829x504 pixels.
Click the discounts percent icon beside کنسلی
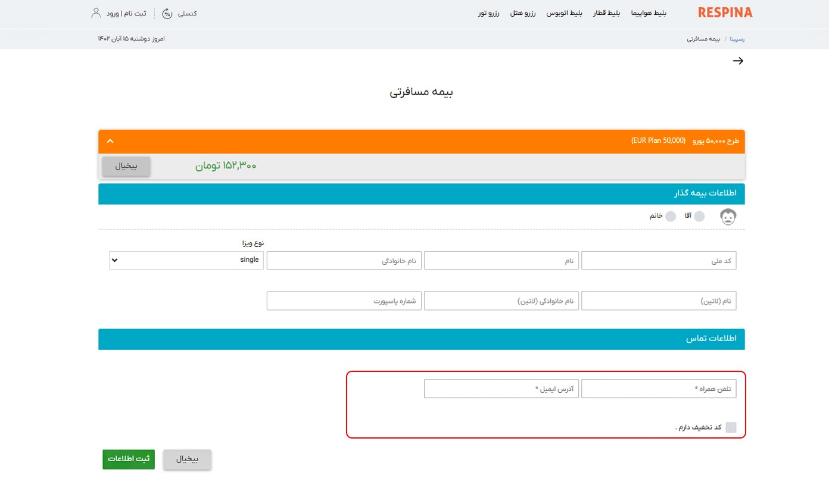[167, 13]
